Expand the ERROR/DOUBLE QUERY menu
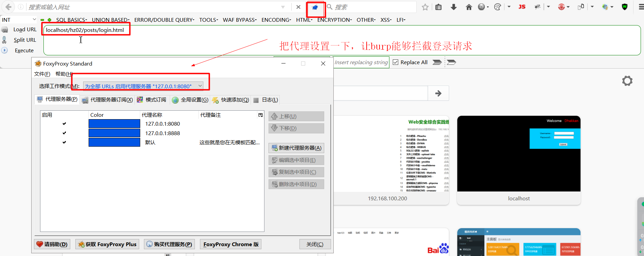644x256 pixels. [x=164, y=20]
